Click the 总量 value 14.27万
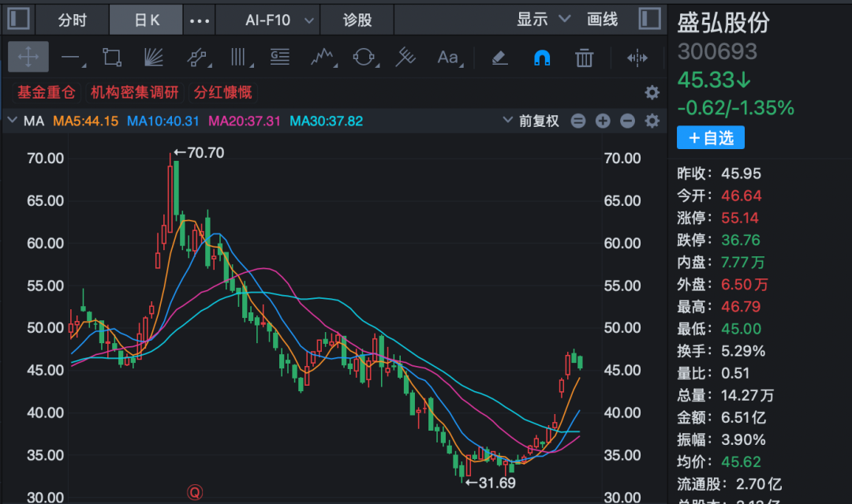This screenshot has width=852, height=504. [747, 395]
